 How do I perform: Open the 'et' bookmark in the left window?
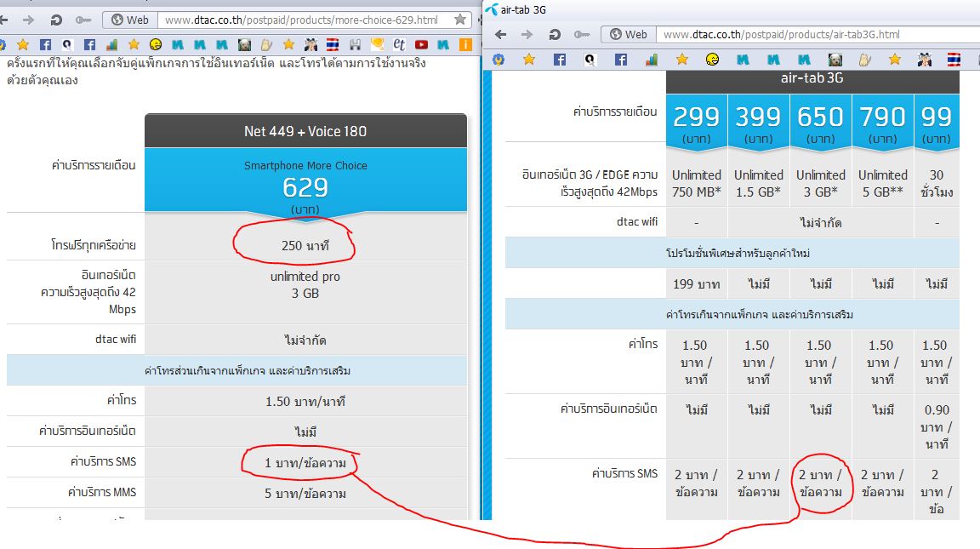pyautogui.click(x=399, y=44)
